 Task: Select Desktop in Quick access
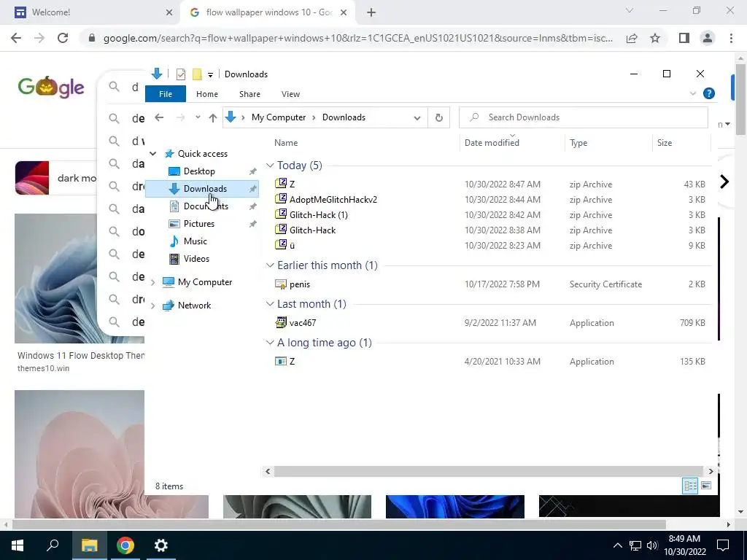[199, 171]
